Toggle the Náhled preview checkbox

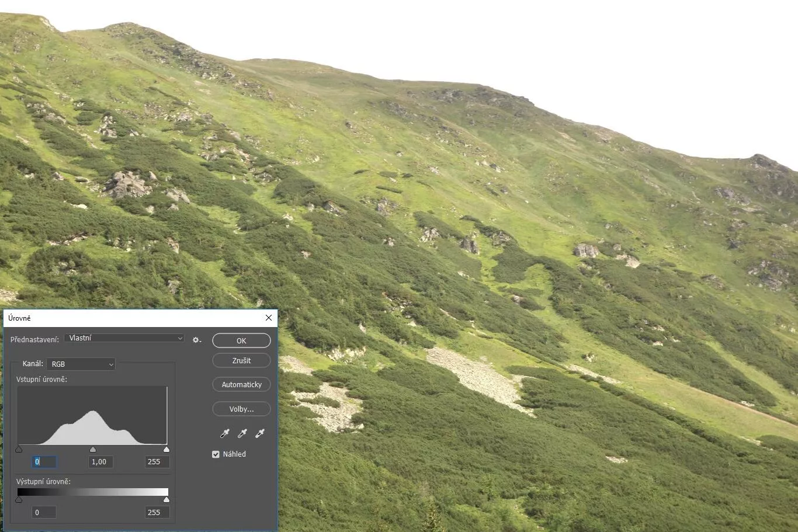coord(216,454)
